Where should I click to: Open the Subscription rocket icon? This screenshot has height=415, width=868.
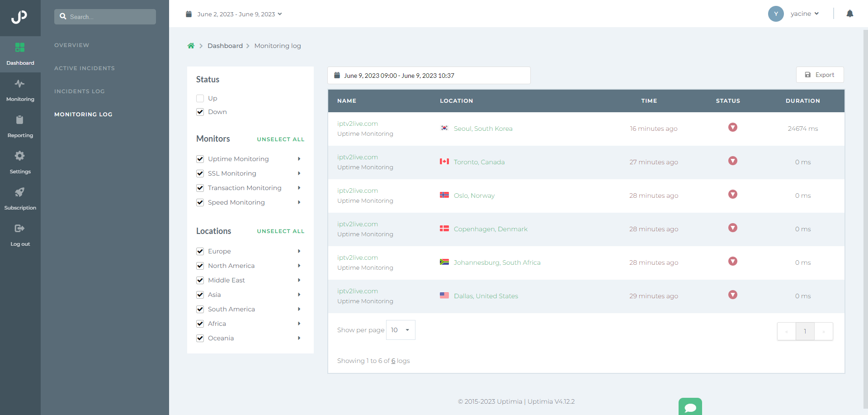point(20,192)
